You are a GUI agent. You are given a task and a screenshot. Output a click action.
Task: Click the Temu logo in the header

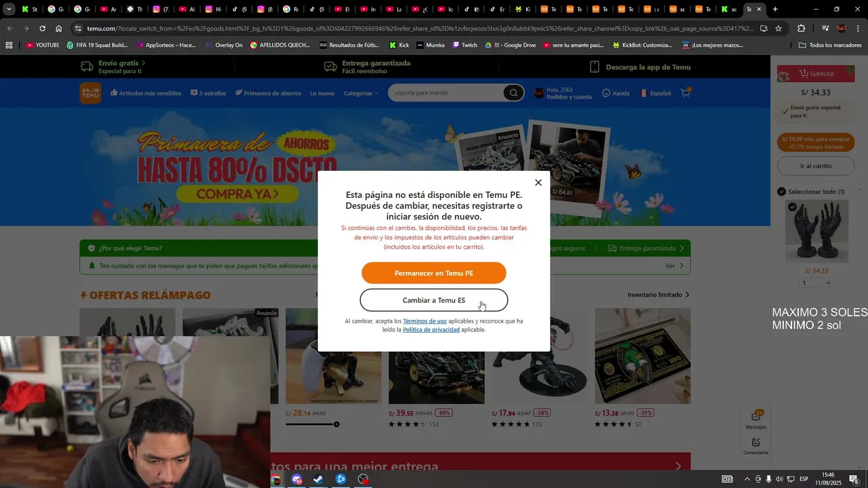click(x=90, y=93)
